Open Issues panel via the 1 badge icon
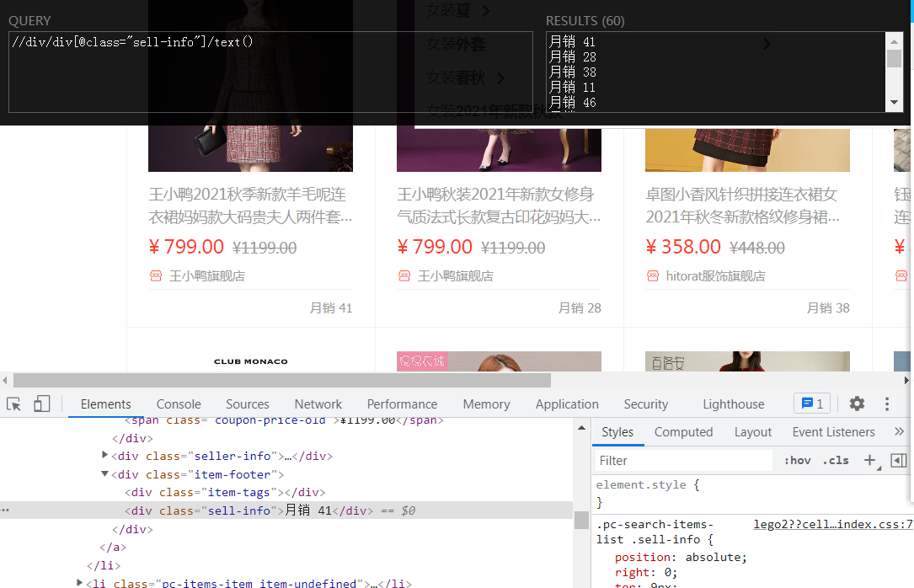 (811, 403)
